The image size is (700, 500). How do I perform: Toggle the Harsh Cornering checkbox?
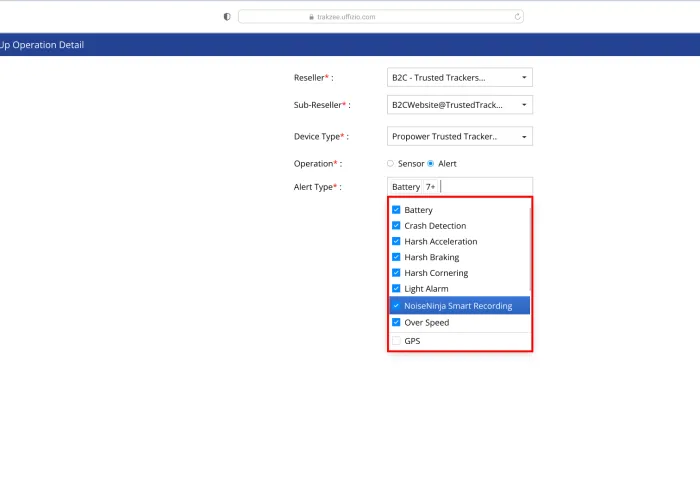(x=396, y=273)
